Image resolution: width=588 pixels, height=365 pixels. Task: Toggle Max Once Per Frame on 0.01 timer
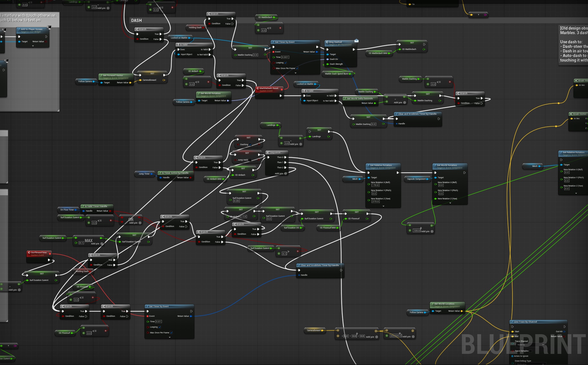tap(171, 333)
